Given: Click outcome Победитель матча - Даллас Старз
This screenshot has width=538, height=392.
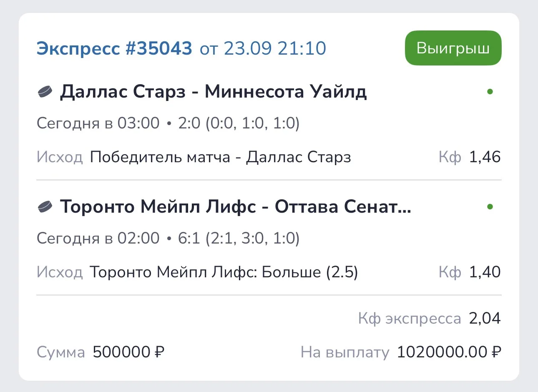Looking at the screenshot, I should click(x=221, y=157).
